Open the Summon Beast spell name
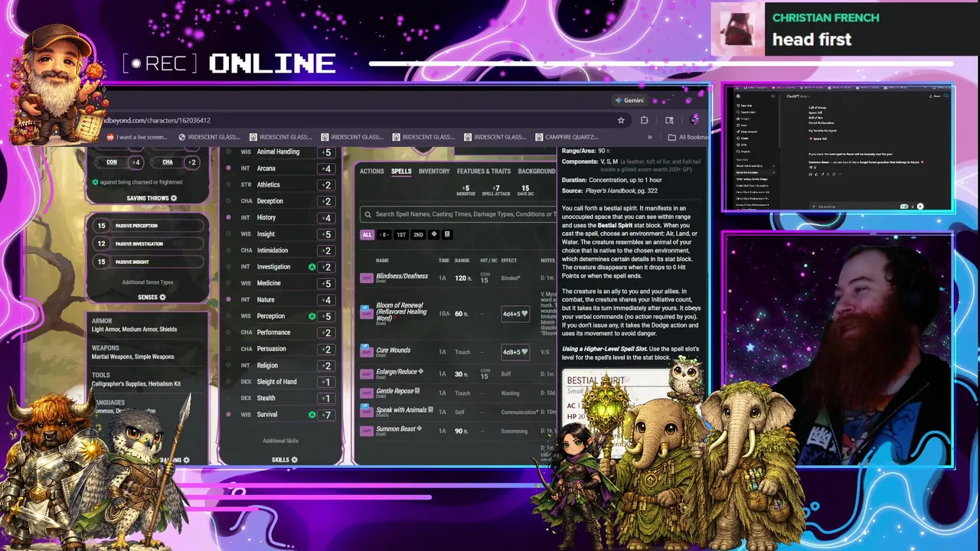Image resolution: width=980 pixels, height=551 pixels. [x=396, y=429]
